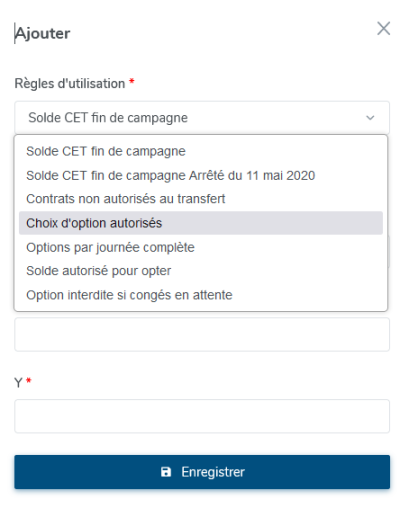Click the 'Règles d'utilisation' field label

click(70, 83)
